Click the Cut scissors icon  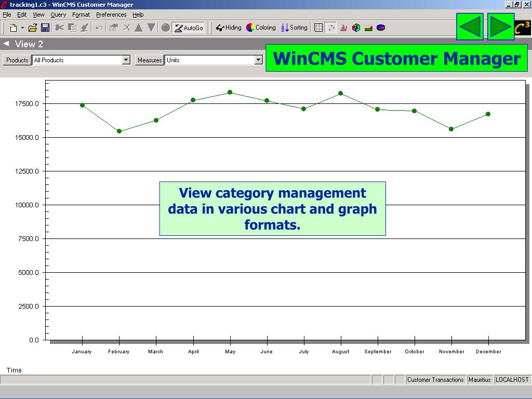[59, 28]
